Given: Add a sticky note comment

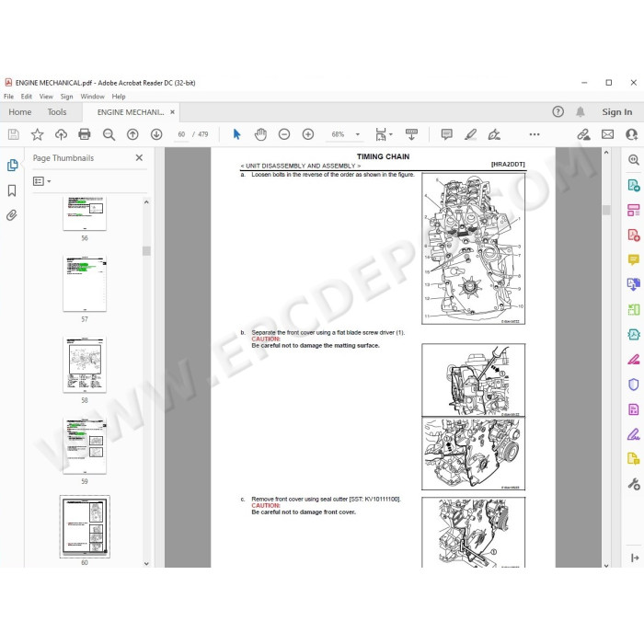Looking at the screenshot, I should click(x=446, y=134).
